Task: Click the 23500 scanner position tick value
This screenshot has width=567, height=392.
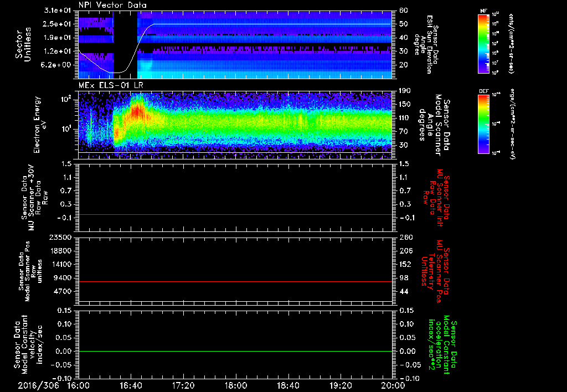Action: coord(61,238)
